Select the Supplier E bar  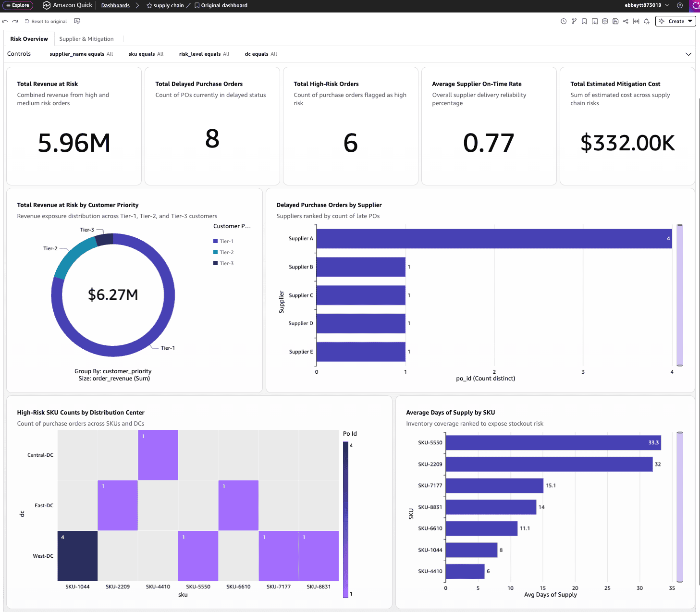pyautogui.click(x=361, y=352)
